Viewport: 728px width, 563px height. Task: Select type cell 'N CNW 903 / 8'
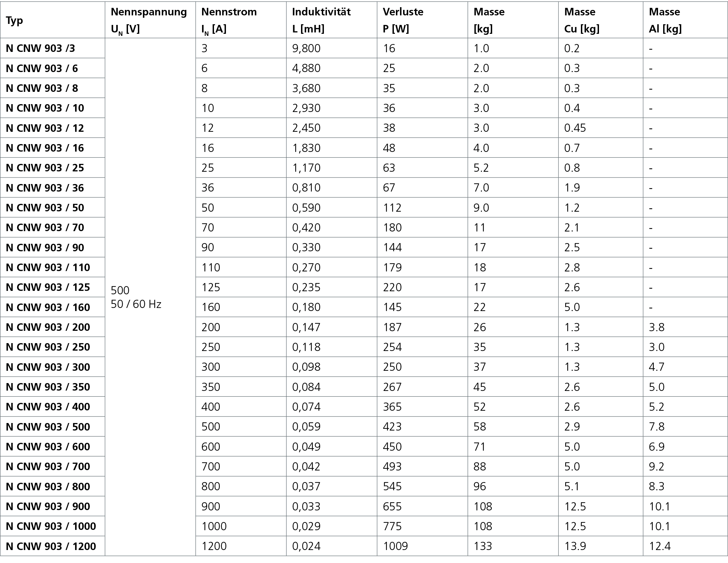[x=53, y=88]
